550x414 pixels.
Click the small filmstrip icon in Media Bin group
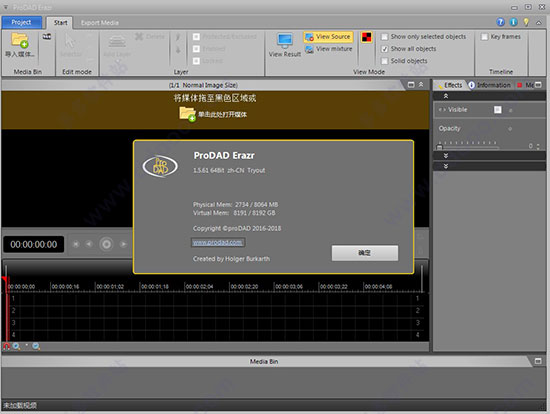pyautogui.click(x=47, y=36)
